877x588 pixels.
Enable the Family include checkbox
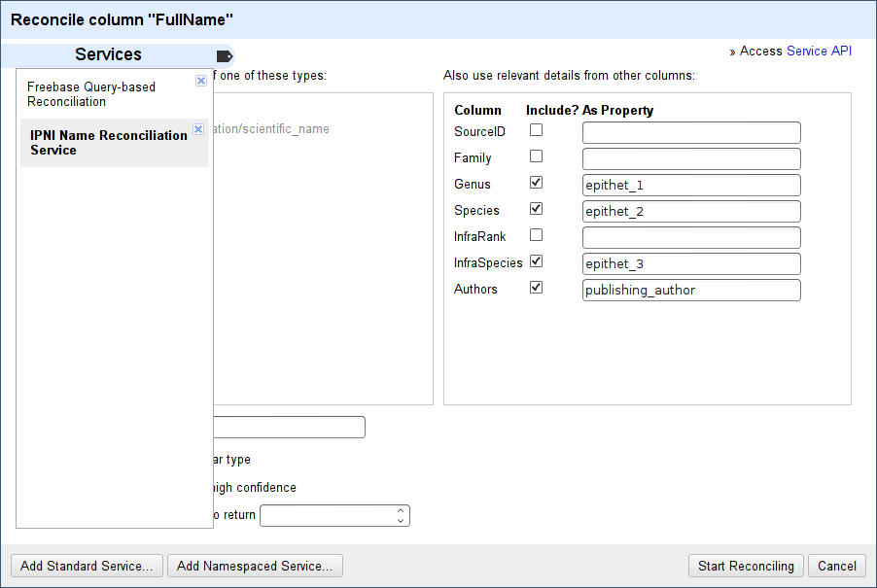(536, 156)
